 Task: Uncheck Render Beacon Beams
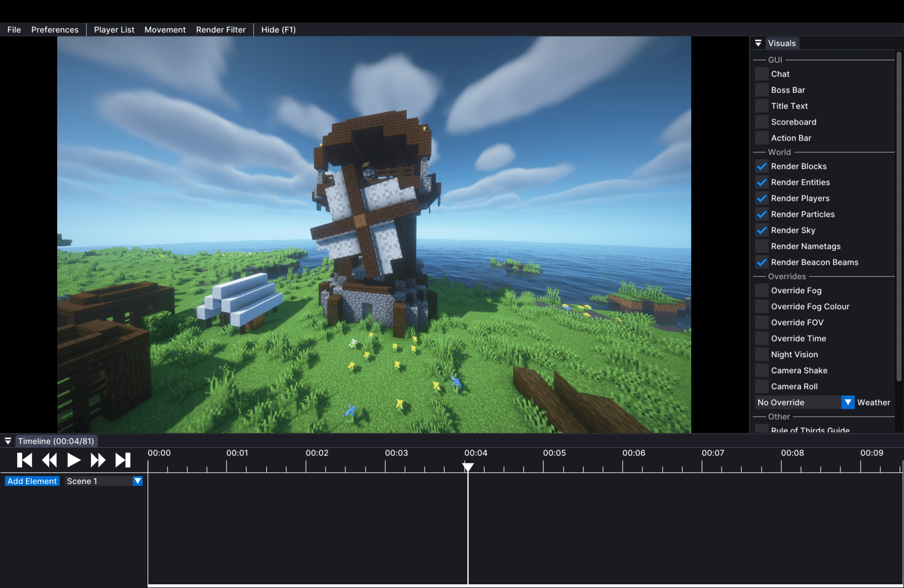762,262
